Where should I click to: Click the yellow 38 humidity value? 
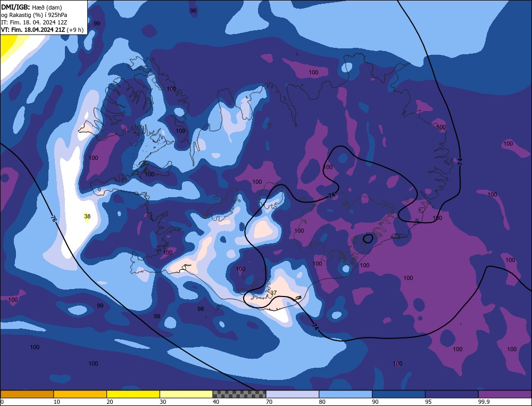pos(87,216)
